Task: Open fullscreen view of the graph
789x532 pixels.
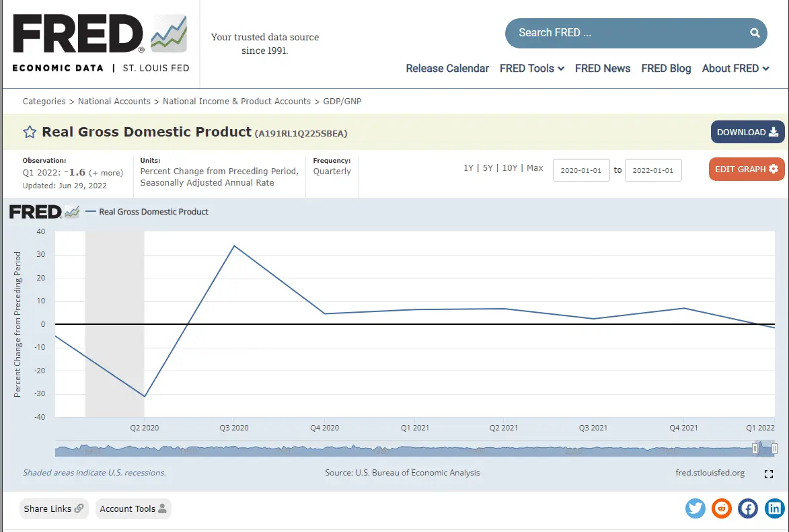Action: coord(769,474)
